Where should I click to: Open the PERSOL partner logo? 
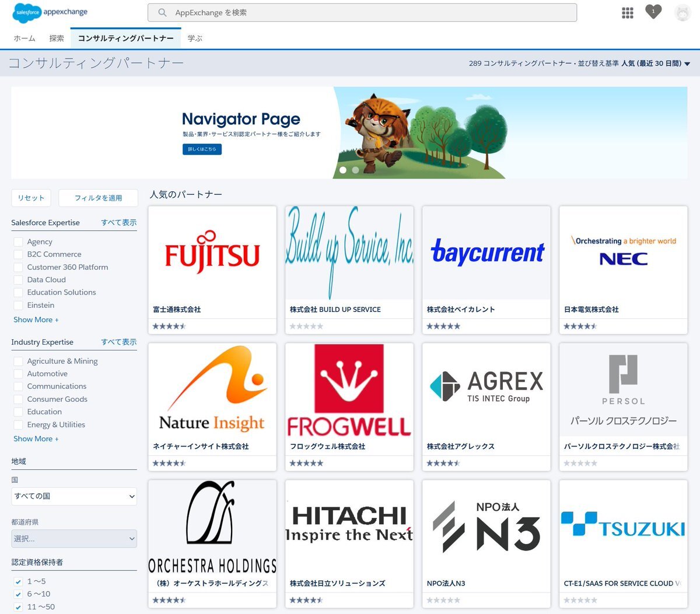[x=624, y=390]
